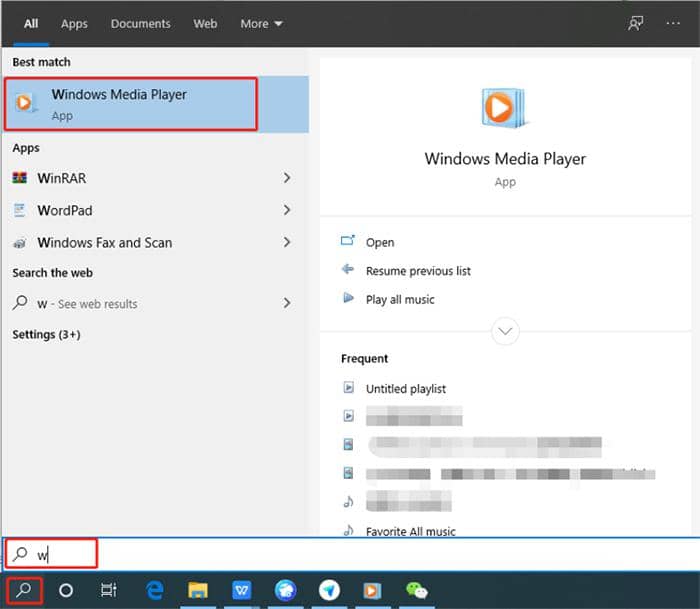Open the blue W app on taskbar
This screenshot has width=700, height=609.
coord(242,590)
